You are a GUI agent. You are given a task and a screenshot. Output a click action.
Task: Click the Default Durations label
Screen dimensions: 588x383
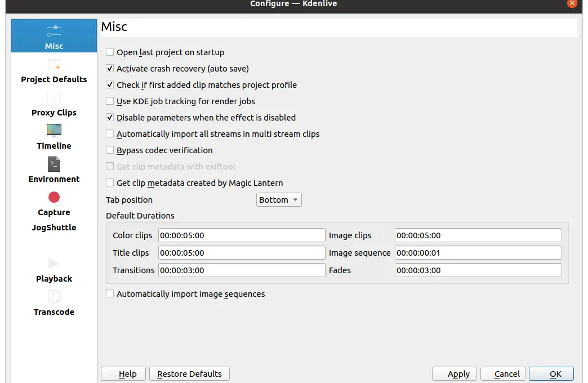(x=140, y=216)
